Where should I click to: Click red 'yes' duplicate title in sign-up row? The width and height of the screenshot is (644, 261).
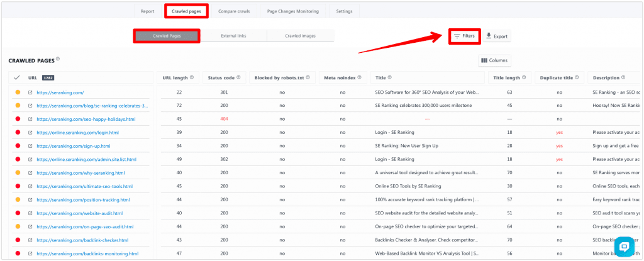click(x=559, y=146)
